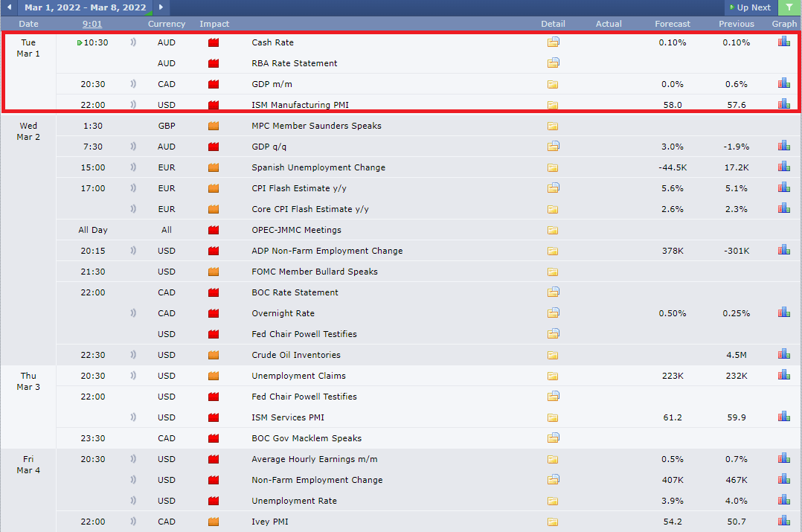
Task: Open detail folder for OPEC-JMMC Meetings
Action: [553, 230]
